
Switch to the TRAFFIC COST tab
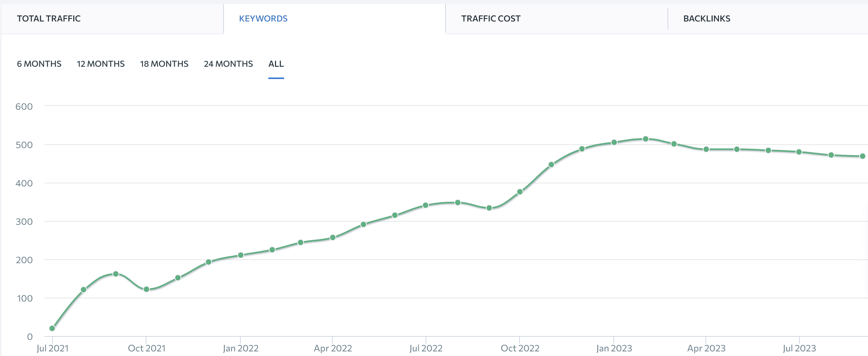pyautogui.click(x=556, y=18)
